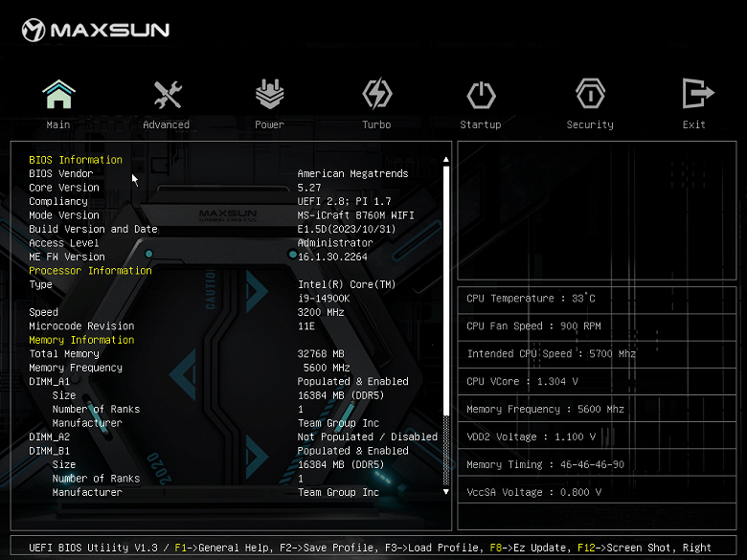Click the Administrator value

coord(335,243)
